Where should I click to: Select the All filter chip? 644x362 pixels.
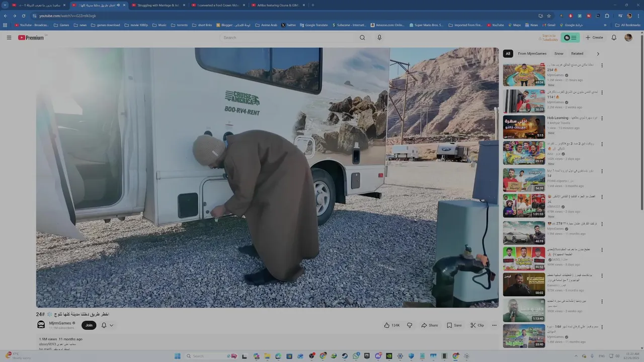coord(508,54)
